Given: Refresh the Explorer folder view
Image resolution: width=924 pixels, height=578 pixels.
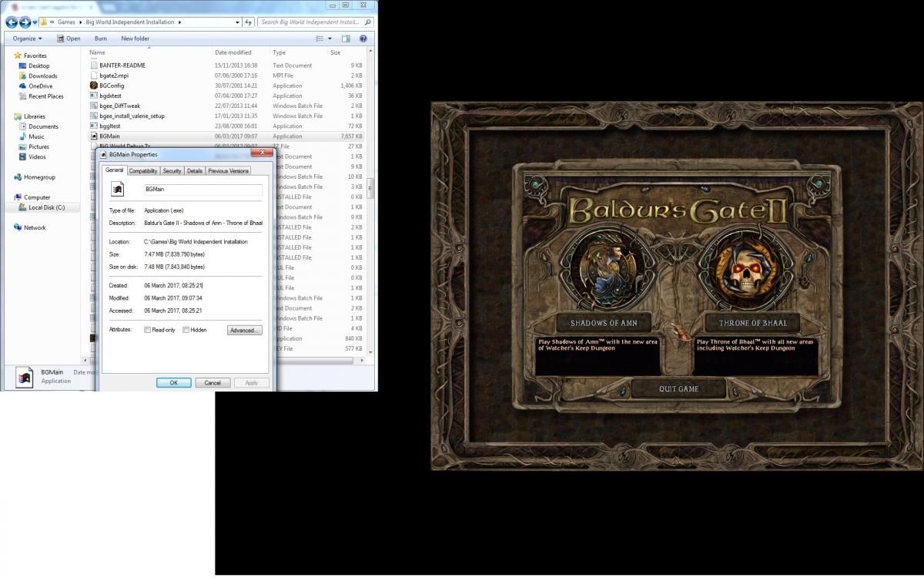Looking at the screenshot, I should [x=249, y=22].
